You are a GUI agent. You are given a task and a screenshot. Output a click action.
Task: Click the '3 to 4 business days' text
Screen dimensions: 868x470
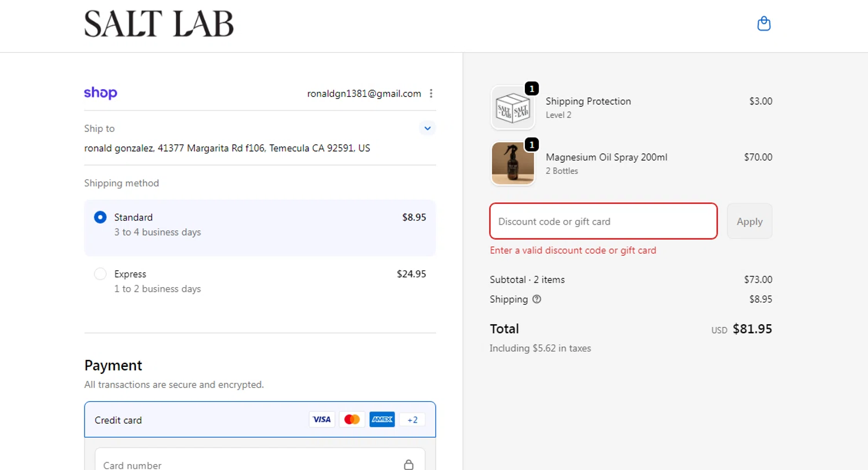click(157, 232)
